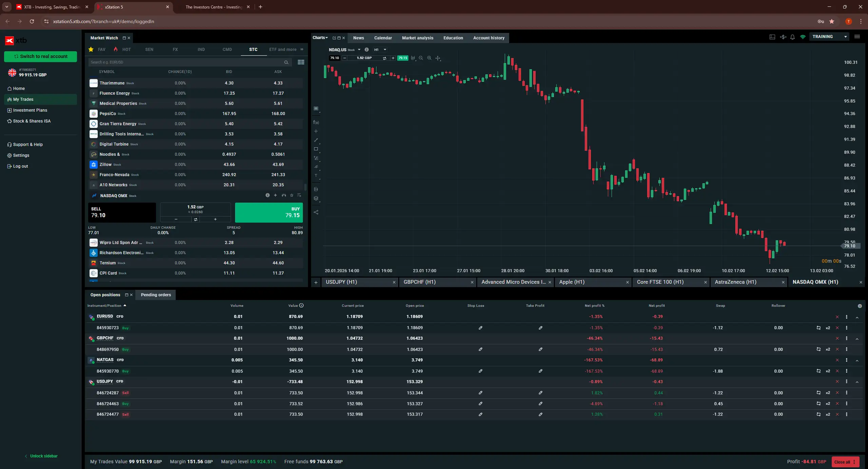Select the rectangle drawing tool
The height and width of the screenshot is (469, 868).
point(316,149)
